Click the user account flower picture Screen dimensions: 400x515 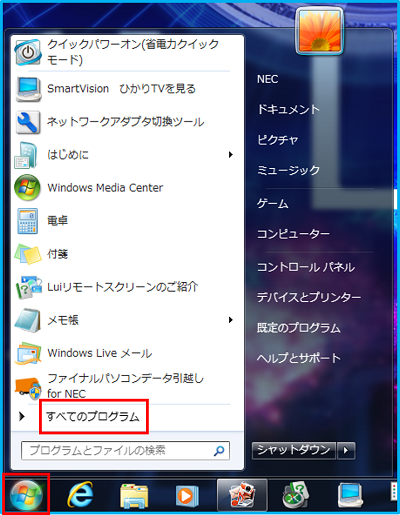[319, 30]
